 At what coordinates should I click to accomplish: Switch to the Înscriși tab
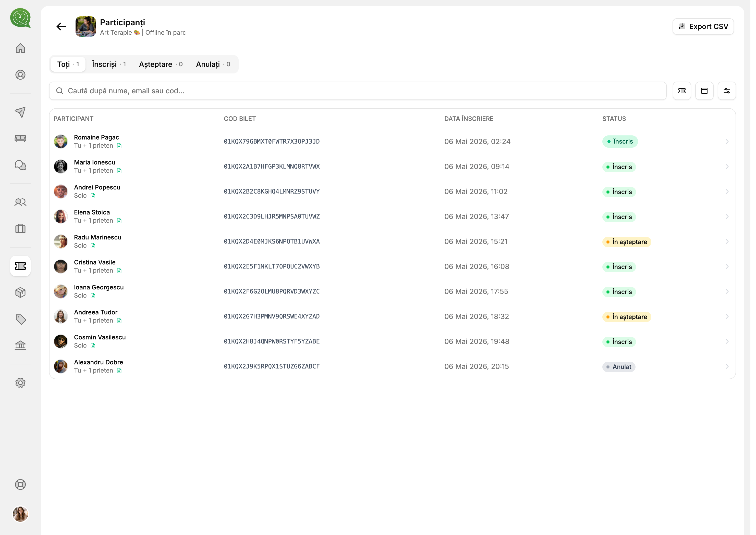pyautogui.click(x=109, y=64)
